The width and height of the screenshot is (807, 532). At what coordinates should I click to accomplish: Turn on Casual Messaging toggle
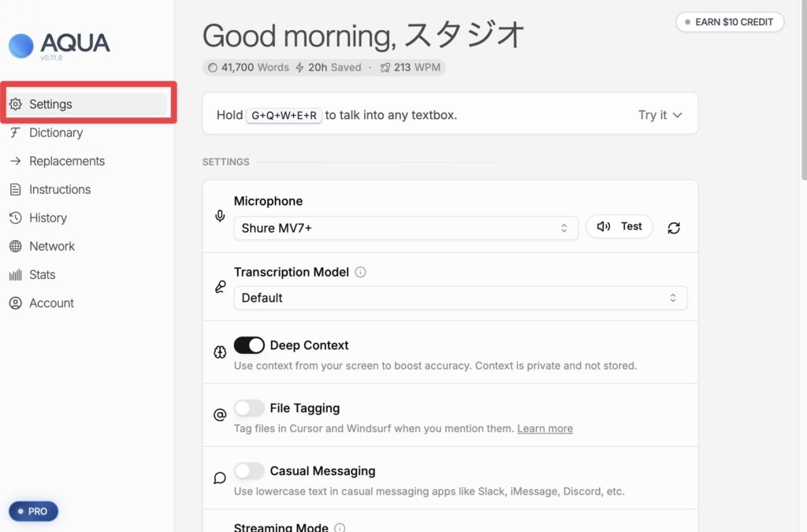coord(249,471)
